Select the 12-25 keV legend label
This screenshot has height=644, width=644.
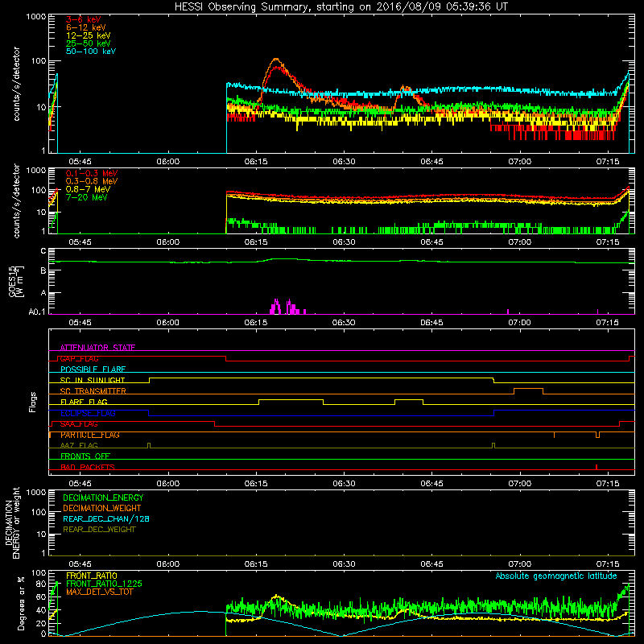coord(89,35)
